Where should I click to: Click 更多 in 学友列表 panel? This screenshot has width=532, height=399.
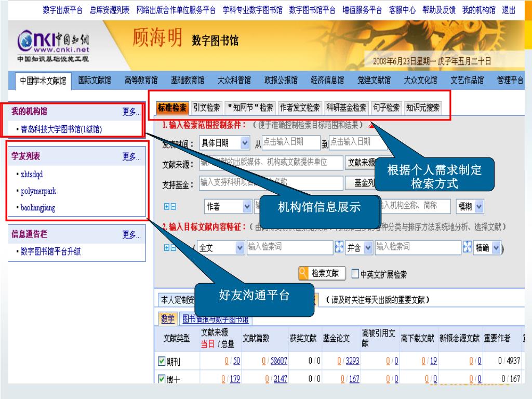[x=131, y=156]
